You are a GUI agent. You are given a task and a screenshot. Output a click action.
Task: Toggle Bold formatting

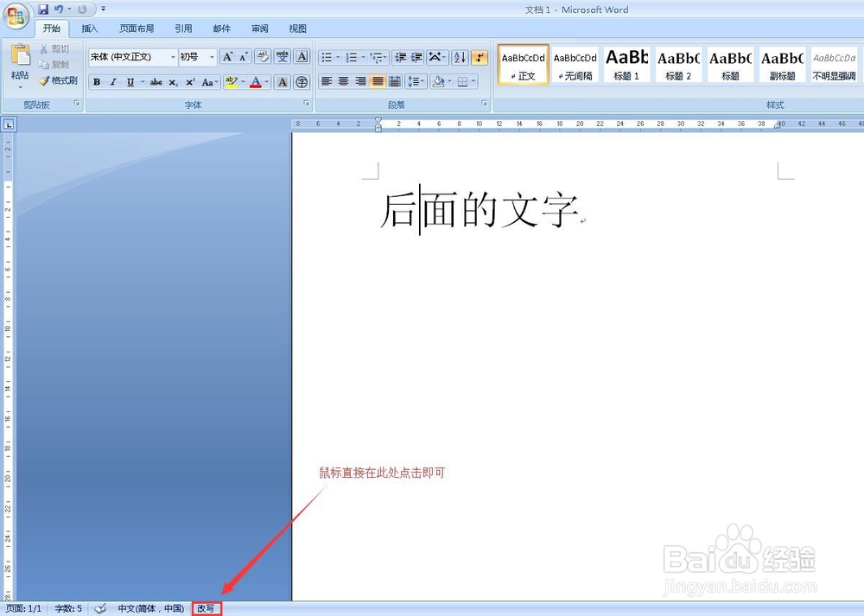98,80
